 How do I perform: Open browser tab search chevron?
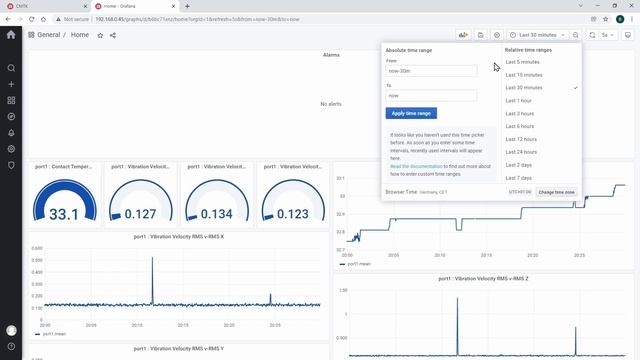(x=580, y=6)
